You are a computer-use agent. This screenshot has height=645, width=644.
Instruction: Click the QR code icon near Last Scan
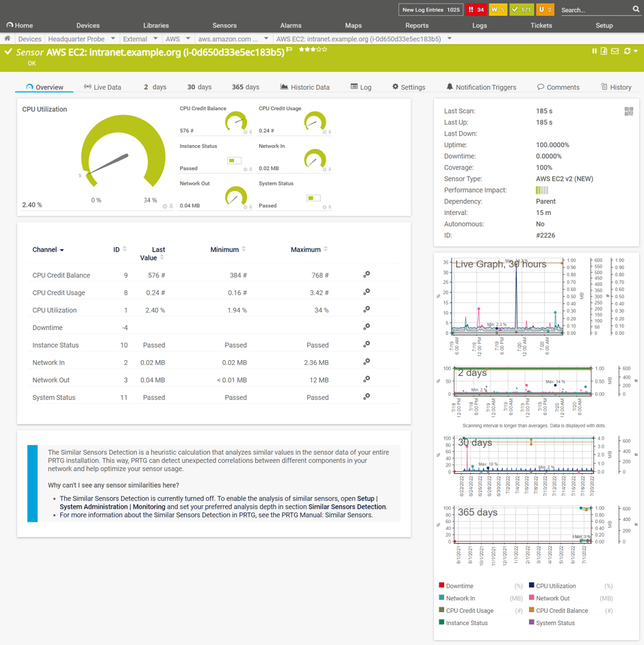click(630, 110)
